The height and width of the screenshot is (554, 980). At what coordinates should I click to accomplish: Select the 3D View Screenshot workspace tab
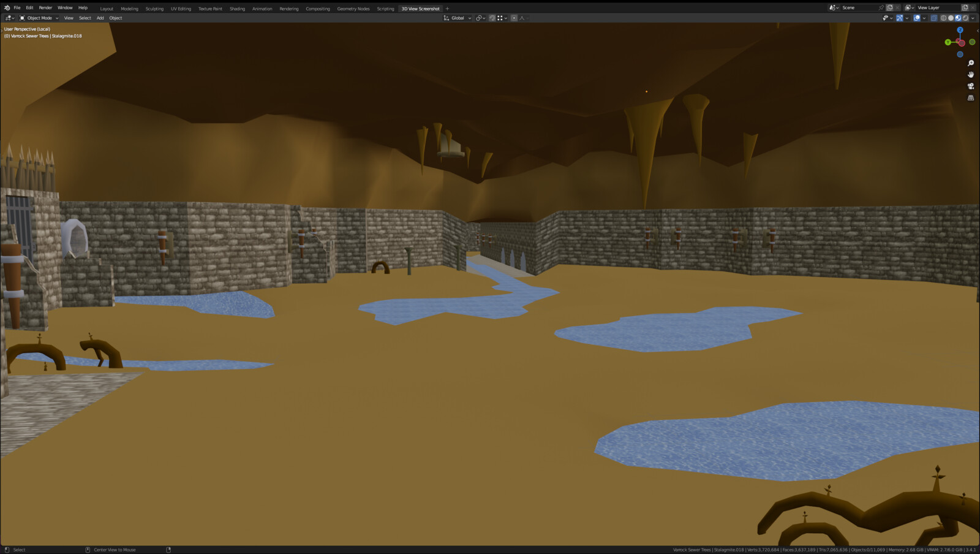tap(420, 9)
